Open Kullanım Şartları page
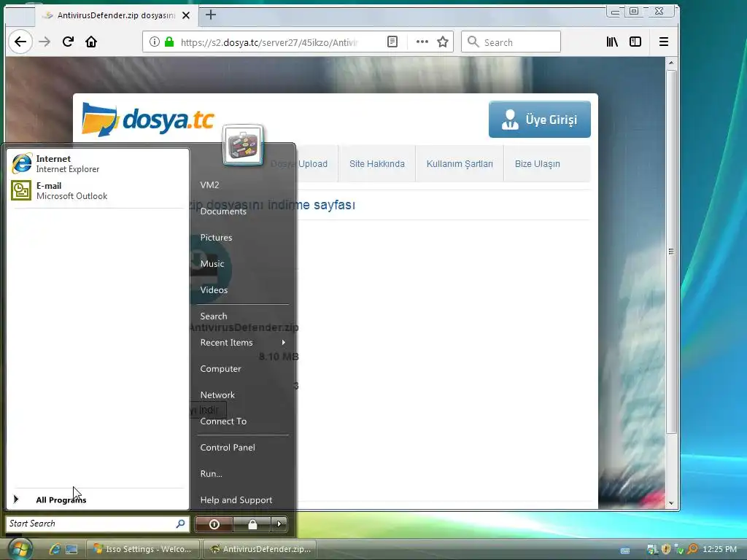This screenshot has height=560, width=747. (460, 164)
